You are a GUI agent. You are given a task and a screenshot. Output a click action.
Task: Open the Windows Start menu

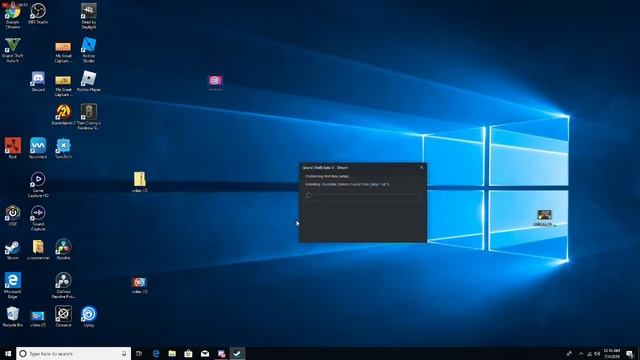pos(7,353)
